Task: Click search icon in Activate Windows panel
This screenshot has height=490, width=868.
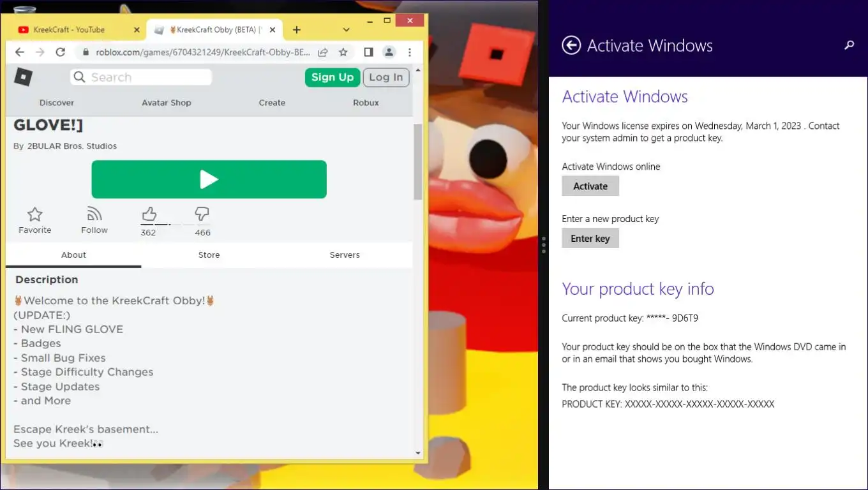Action: (849, 45)
